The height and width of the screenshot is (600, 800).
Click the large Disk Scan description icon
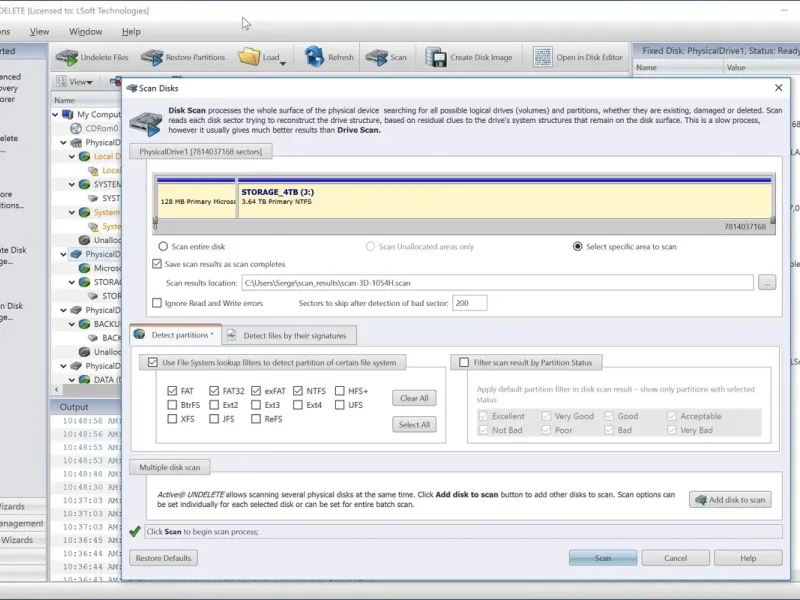(146, 123)
